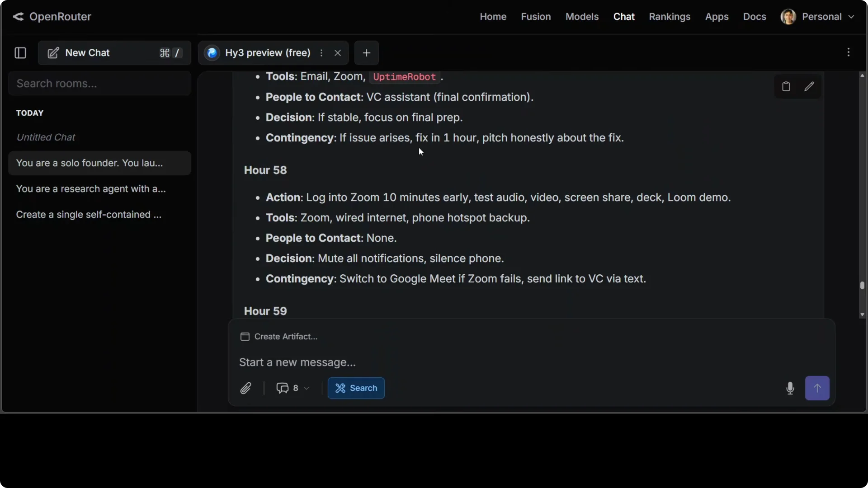
Task: Open the research agent chat room
Action: point(99,189)
